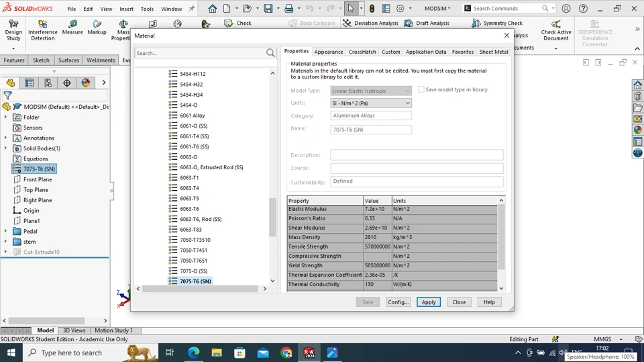
Task: Select the Measure tool
Action: [72, 28]
